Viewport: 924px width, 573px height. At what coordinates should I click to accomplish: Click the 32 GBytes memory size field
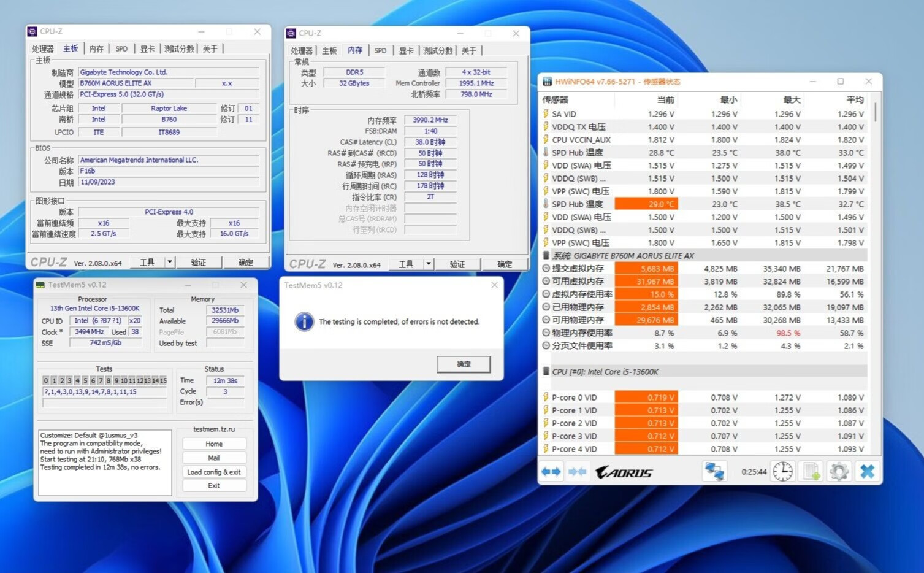pyautogui.click(x=354, y=83)
